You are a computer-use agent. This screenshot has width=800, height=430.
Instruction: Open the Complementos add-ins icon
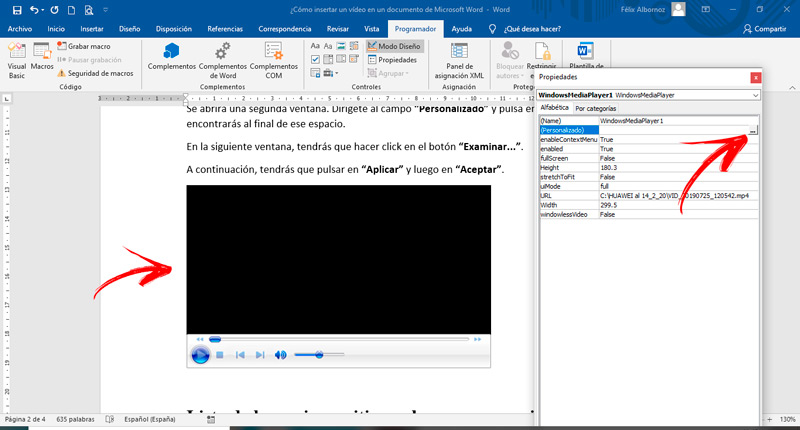tap(171, 56)
